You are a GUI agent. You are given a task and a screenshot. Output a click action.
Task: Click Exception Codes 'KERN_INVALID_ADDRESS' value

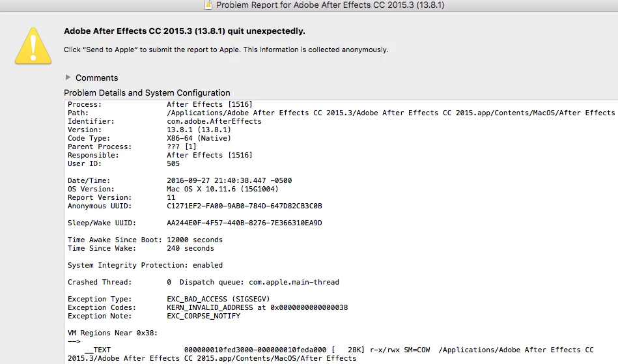pos(257,307)
